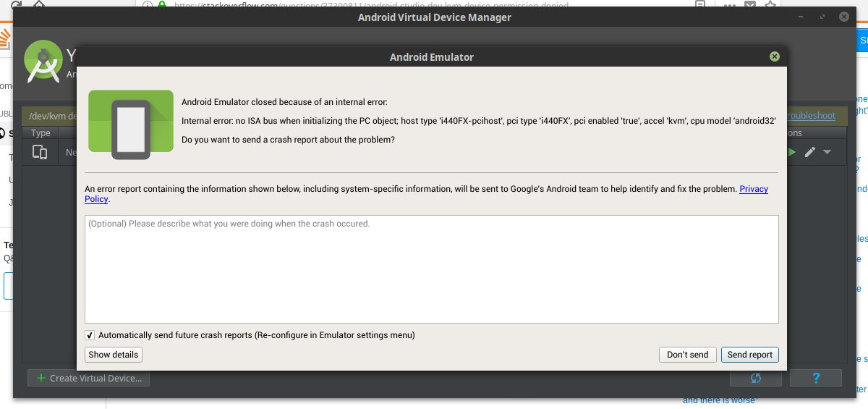This screenshot has width=868, height=409.
Task: Open the Troubleshoot link in AVD Manager
Action: pyautogui.click(x=811, y=116)
